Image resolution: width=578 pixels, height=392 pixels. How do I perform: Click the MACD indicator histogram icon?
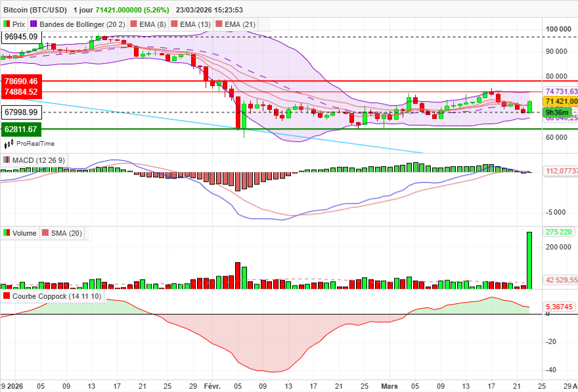[7, 160]
